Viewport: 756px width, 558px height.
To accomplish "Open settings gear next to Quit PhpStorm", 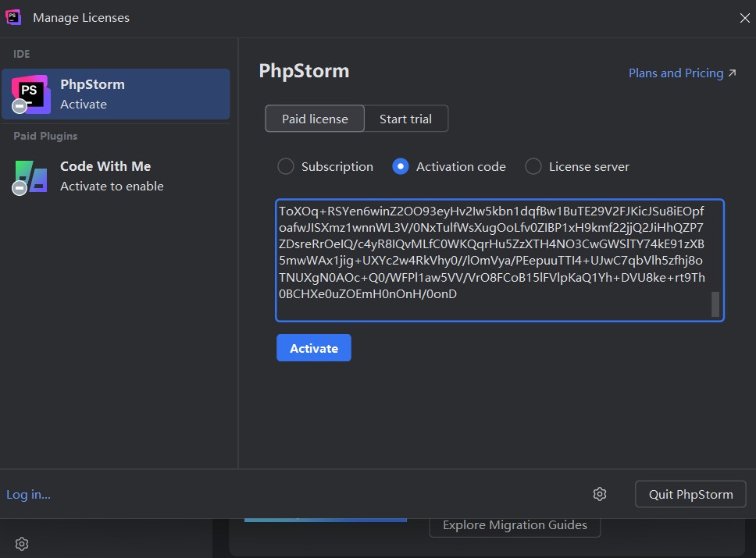I will pos(600,494).
